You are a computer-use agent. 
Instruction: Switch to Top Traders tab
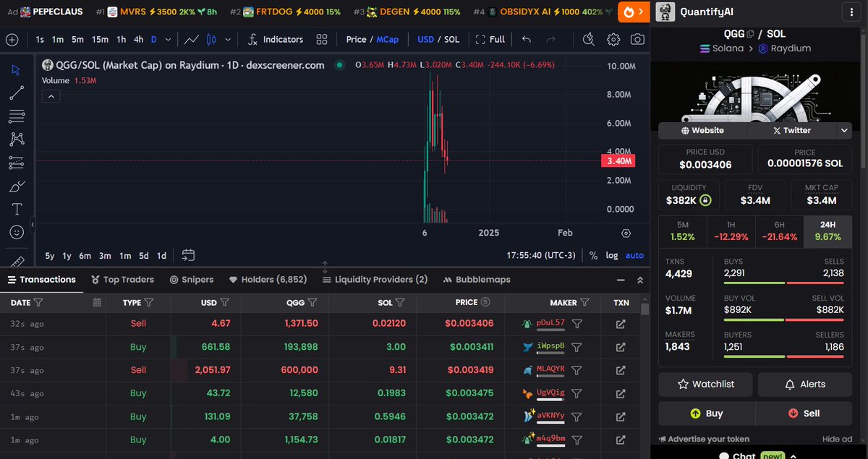coord(122,280)
